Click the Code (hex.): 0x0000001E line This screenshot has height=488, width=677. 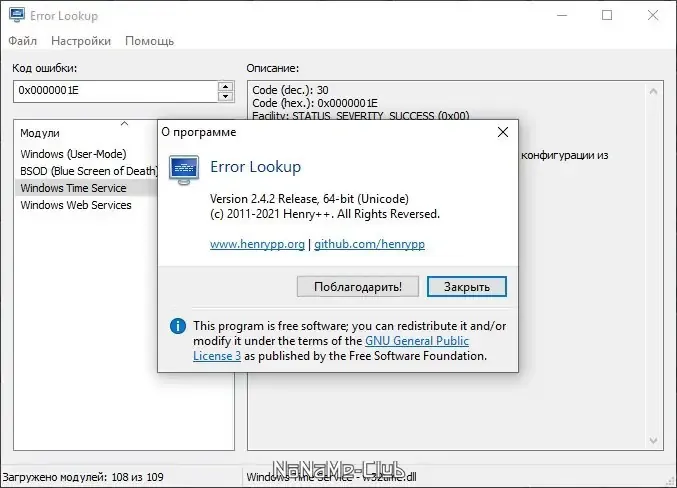coord(315,103)
